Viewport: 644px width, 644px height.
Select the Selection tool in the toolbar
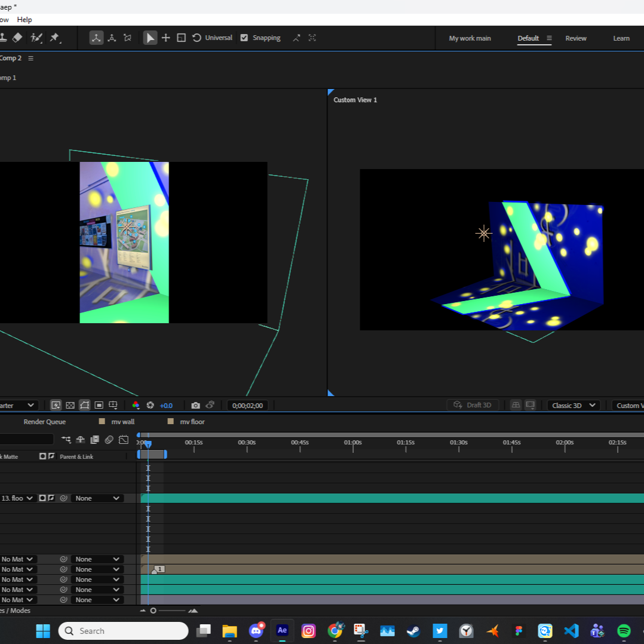point(150,38)
